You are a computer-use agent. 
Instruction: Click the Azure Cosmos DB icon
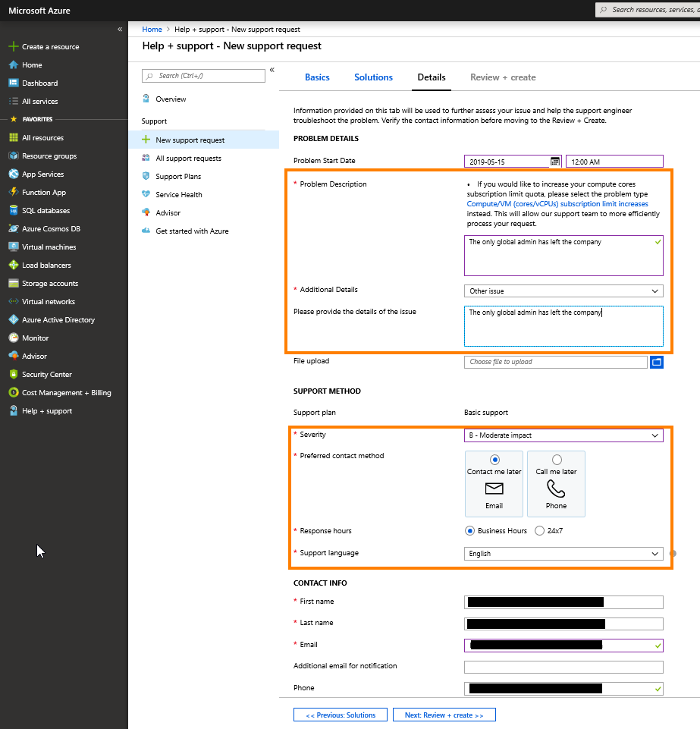[x=14, y=228]
